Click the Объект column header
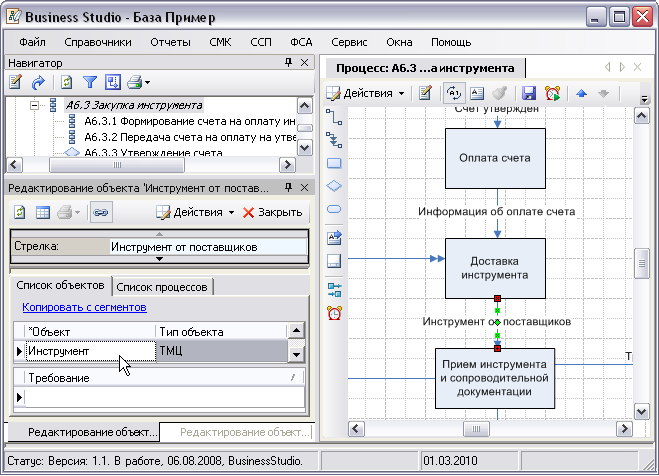This screenshot has width=659, height=476. 90,332
